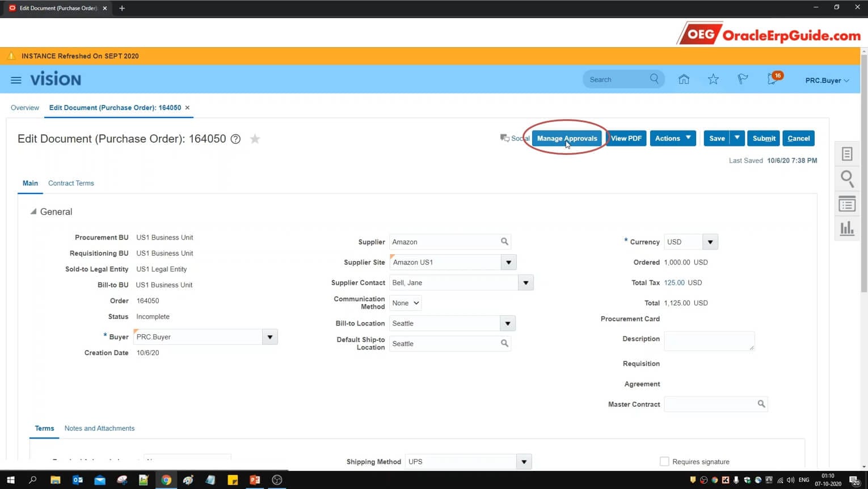Click the Vision logo
868x489 pixels.
(x=56, y=79)
